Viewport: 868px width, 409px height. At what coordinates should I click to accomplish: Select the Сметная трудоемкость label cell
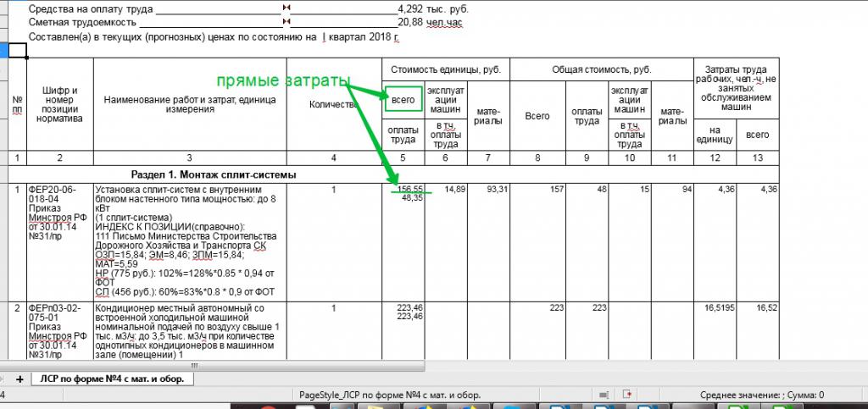coord(82,23)
